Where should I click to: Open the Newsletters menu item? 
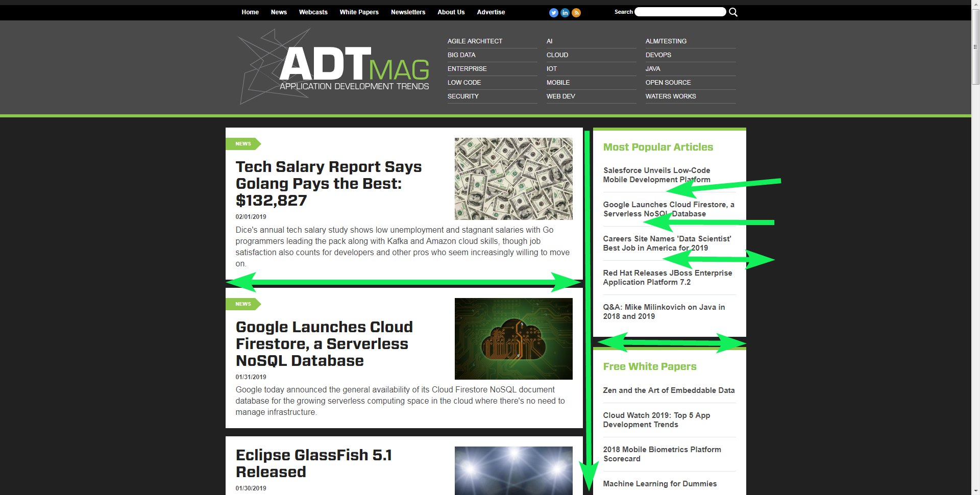[x=408, y=12]
